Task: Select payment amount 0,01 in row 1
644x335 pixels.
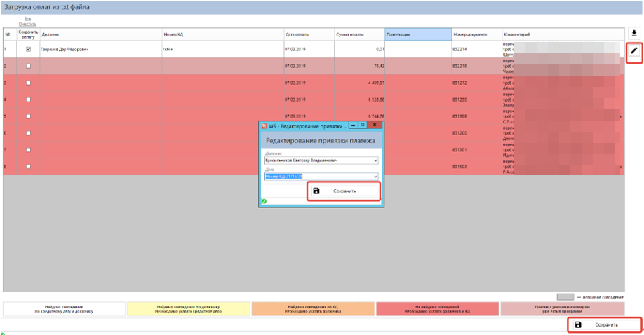Action: (x=359, y=49)
